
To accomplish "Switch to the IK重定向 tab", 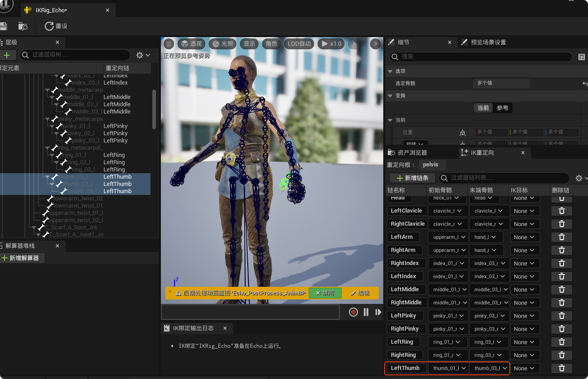I will click(482, 153).
